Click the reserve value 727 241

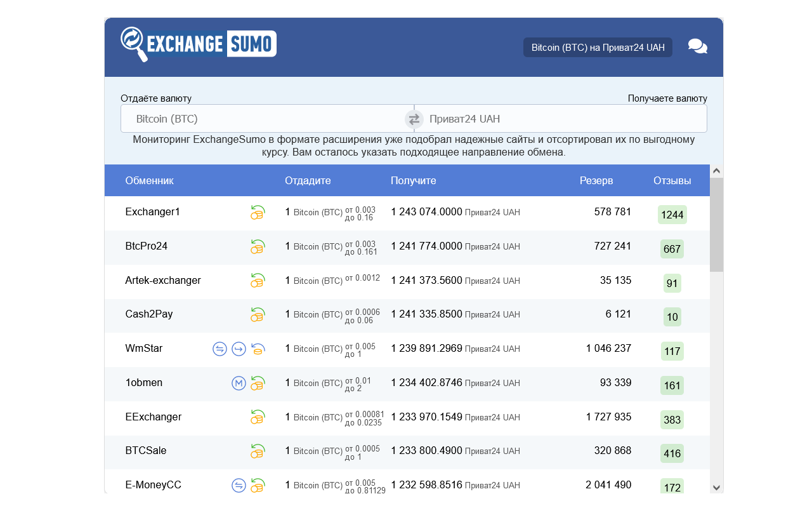coord(613,246)
